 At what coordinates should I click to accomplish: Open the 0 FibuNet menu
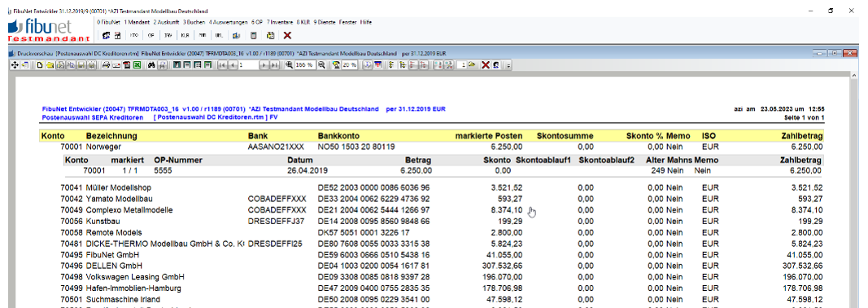coord(108,22)
